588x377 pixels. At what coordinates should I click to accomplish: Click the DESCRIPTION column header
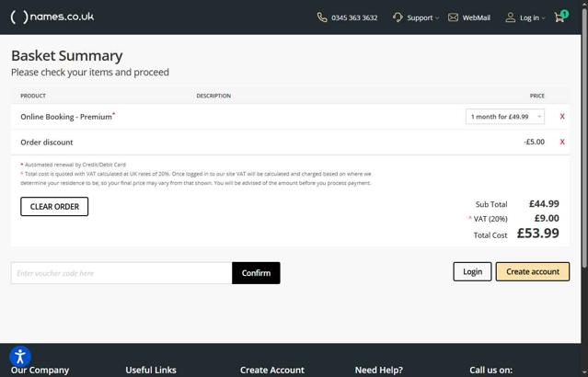tap(213, 96)
